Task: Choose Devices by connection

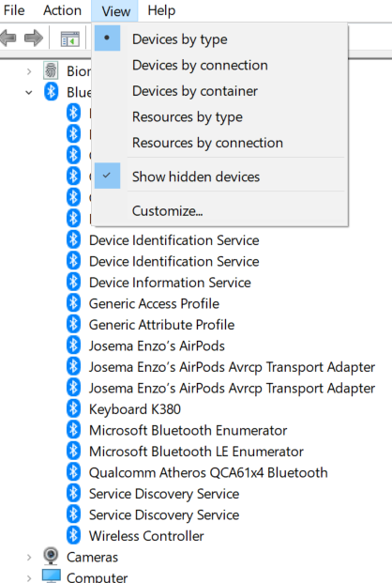Action: (219, 65)
